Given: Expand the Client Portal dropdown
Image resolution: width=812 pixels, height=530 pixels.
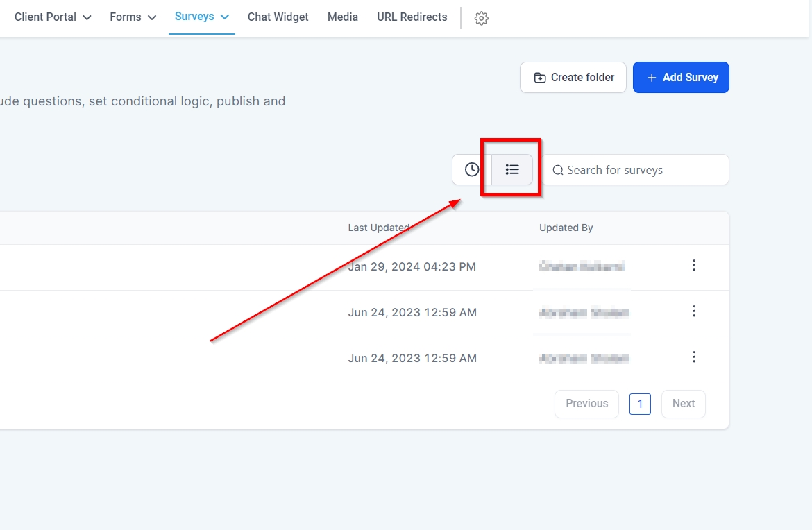Looking at the screenshot, I should pyautogui.click(x=53, y=17).
